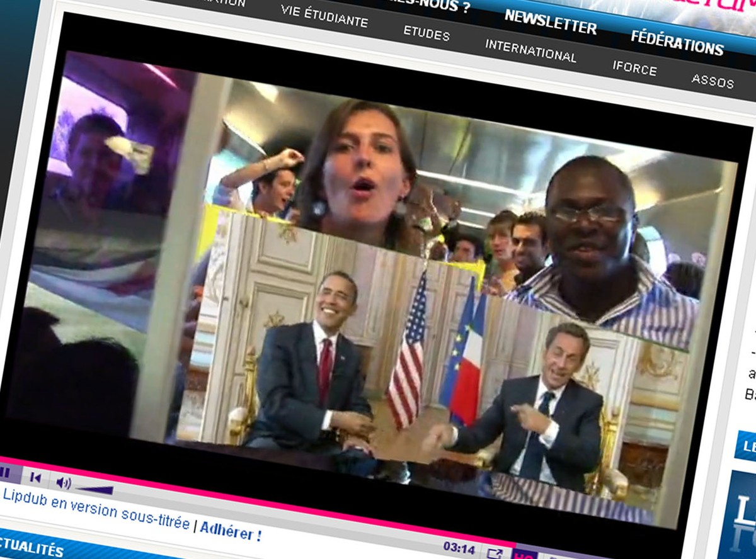Pause the video playback

(x=4, y=472)
